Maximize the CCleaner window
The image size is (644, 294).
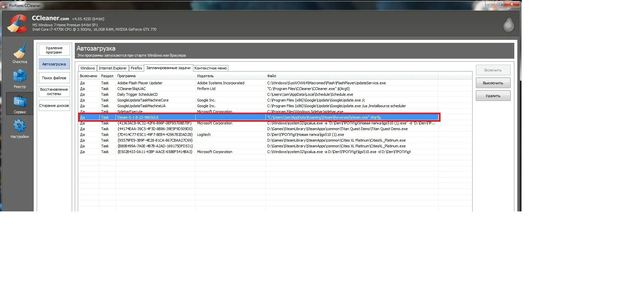pyautogui.click(x=500, y=4)
